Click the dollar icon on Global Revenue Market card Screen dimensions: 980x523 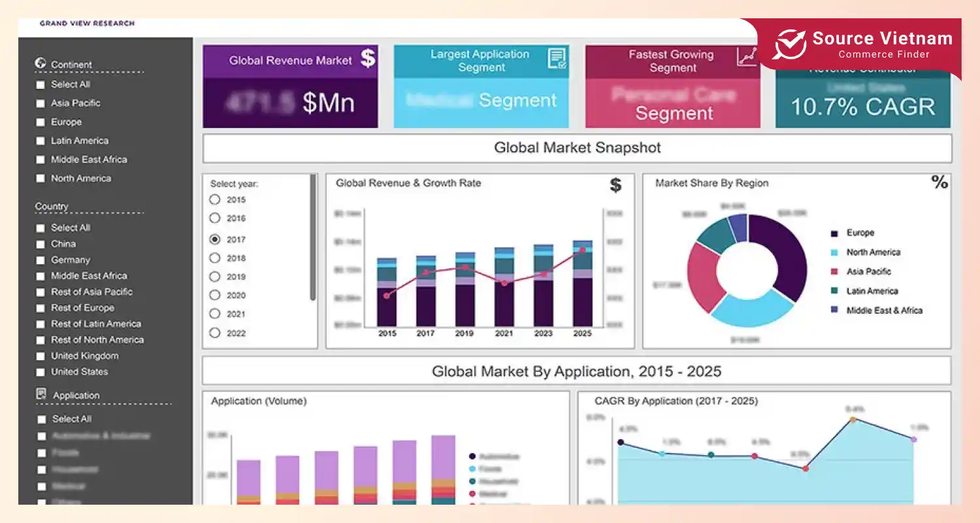(368, 58)
